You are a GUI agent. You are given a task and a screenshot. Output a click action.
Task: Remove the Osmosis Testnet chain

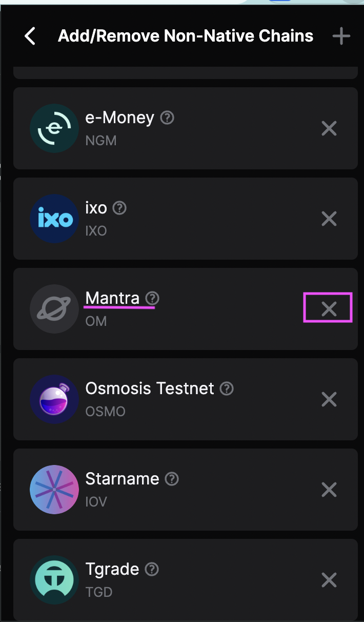point(329,399)
